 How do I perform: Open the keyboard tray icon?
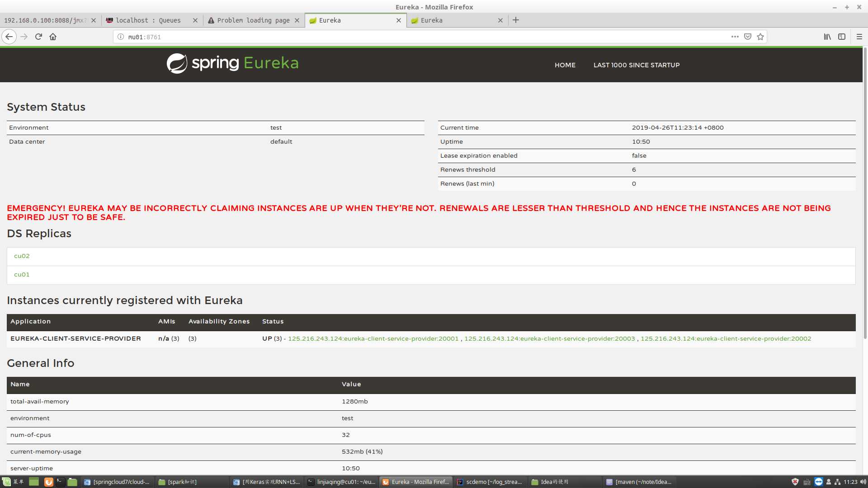pyautogui.click(x=807, y=482)
